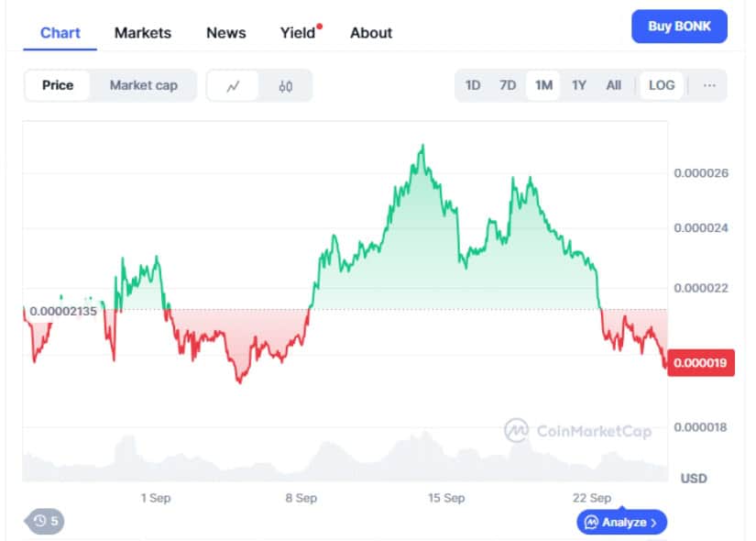Switch to line chart view icon
Image resolution: width=756 pixels, height=541 pixels.
[234, 85]
